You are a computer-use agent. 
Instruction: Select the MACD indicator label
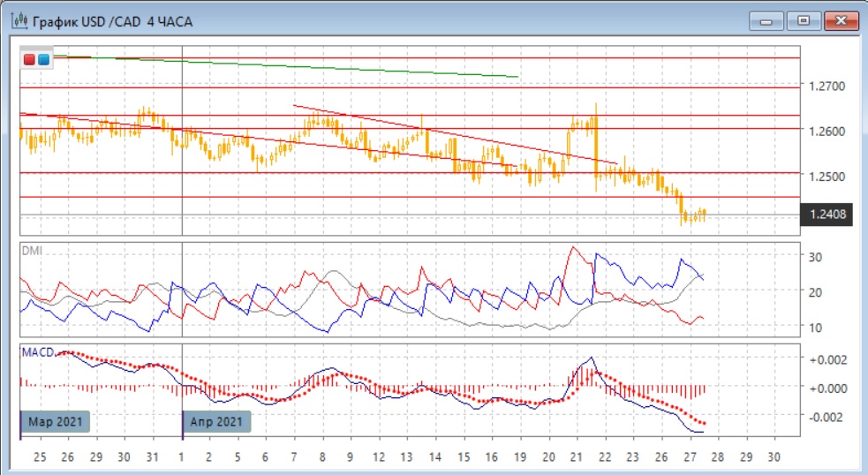pos(37,351)
